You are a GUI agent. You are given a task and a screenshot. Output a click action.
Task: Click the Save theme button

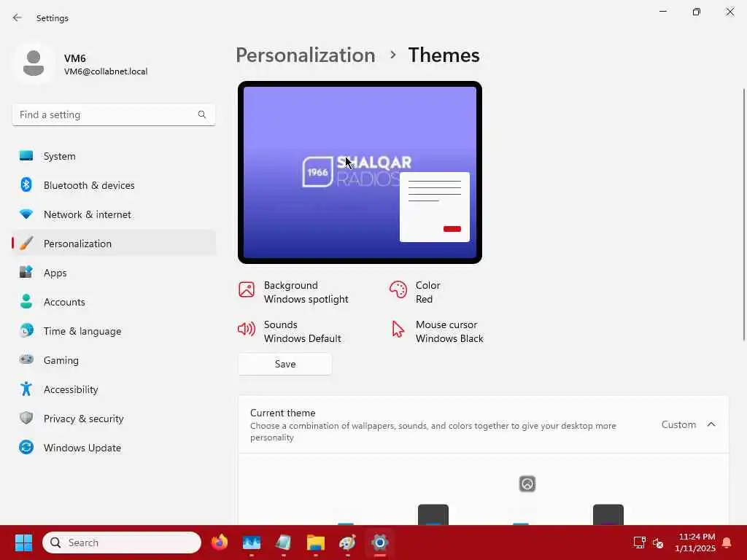(285, 364)
